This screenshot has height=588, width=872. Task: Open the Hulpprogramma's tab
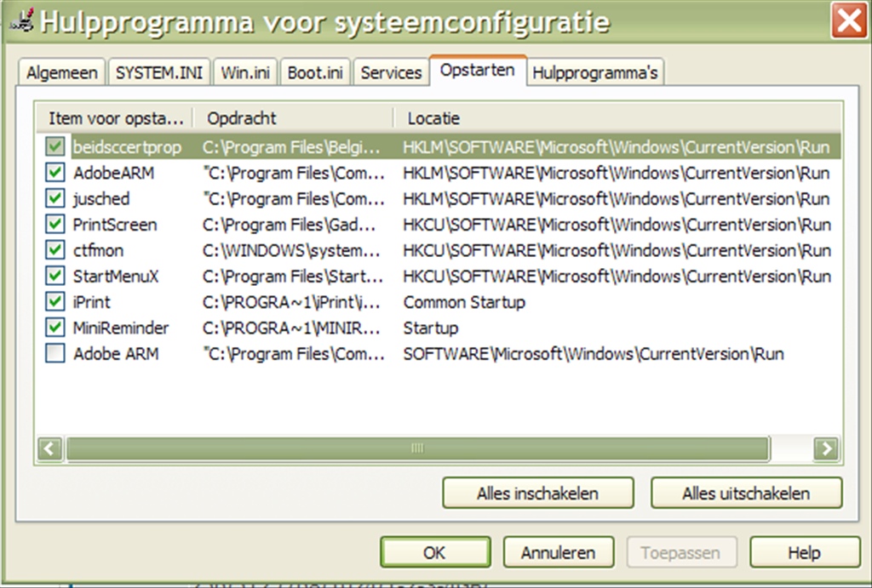(x=594, y=72)
